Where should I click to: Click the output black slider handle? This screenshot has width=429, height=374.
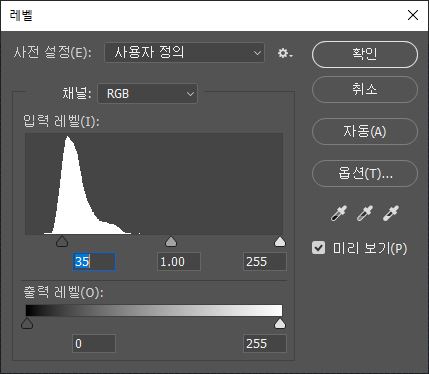(27, 323)
